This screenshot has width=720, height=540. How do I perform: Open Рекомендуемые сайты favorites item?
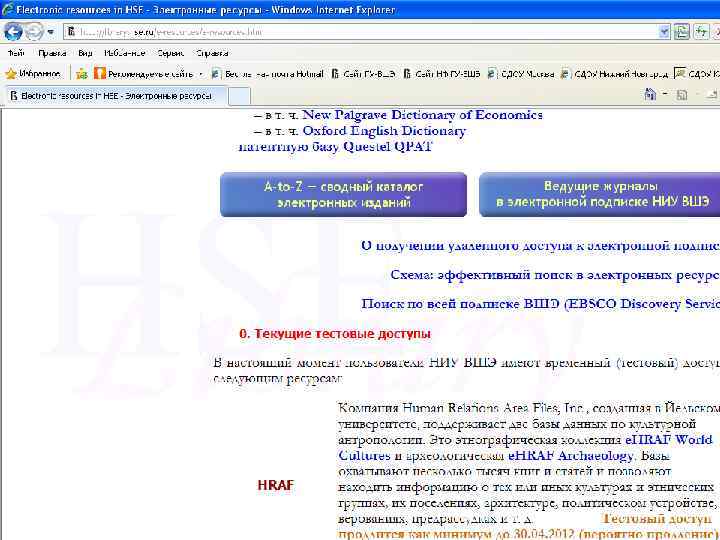click(143, 73)
